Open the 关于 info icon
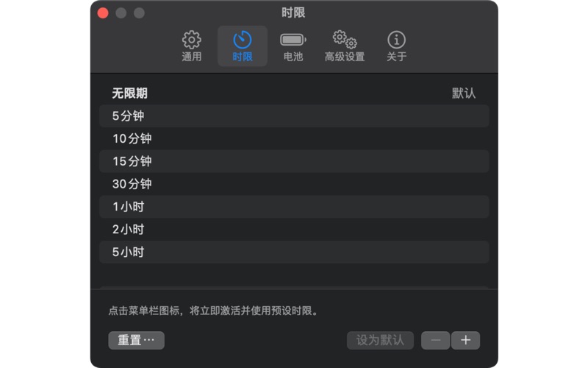This screenshot has height=368, width=588. (396, 40)
